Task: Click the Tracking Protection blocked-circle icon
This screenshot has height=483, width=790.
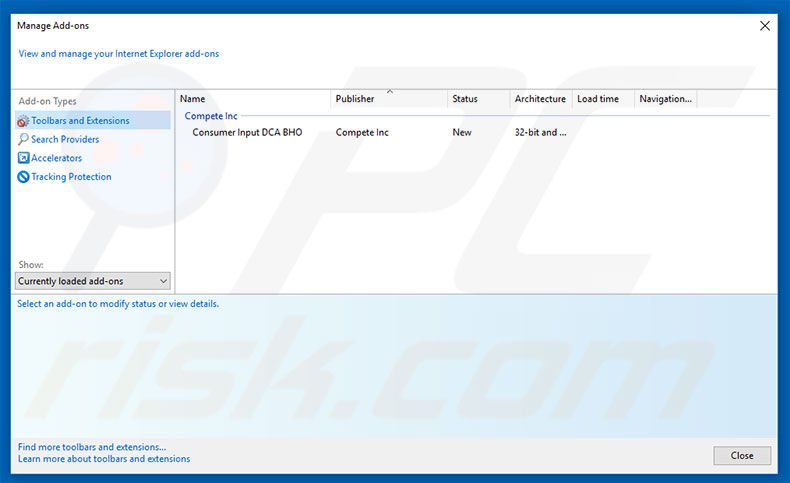Action: pos(23,177)
